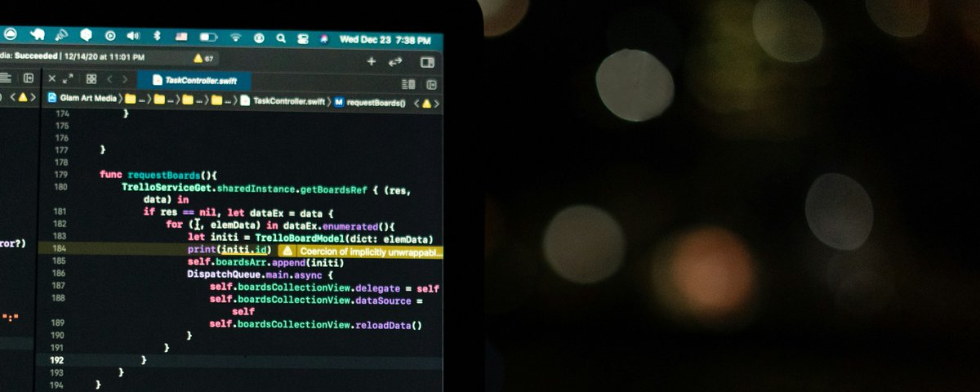
Task: Click the yellow warning icon on line 184
Action: (x=287, y=252)
